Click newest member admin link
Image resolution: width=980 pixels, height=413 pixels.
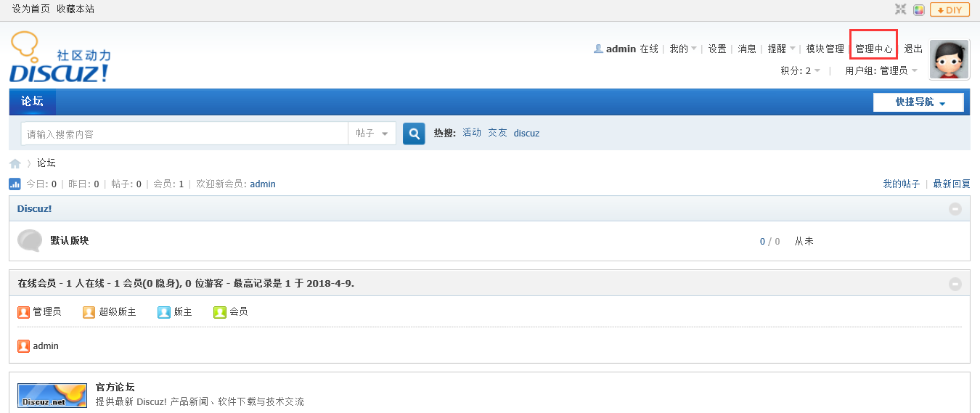tap(263, 184)
